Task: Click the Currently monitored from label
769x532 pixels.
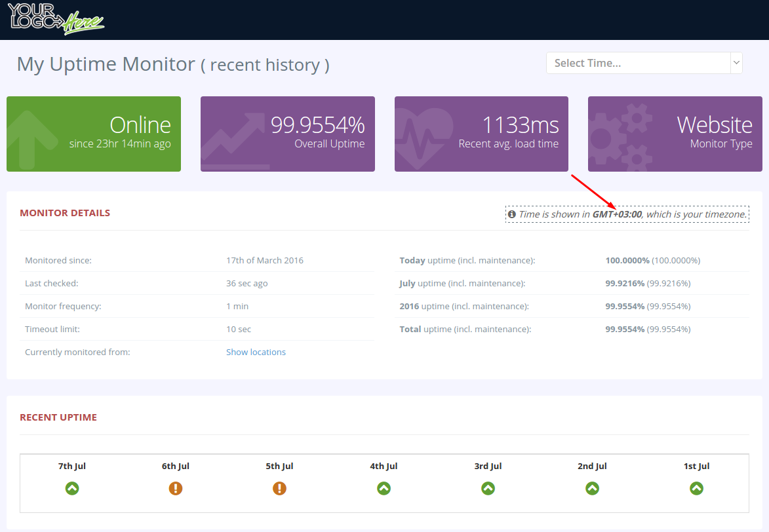Action: [x=77, y=352]
